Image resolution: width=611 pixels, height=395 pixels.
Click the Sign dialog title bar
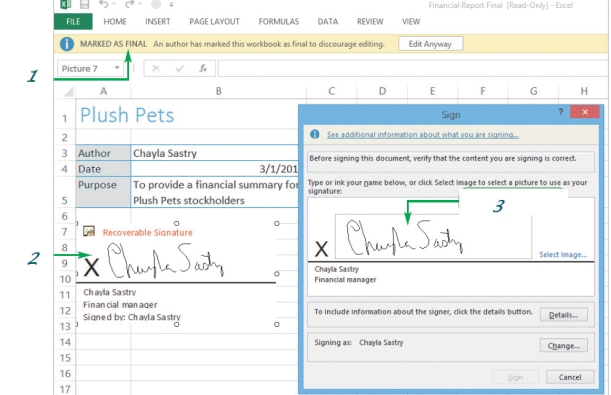click(x=450, y=115)
